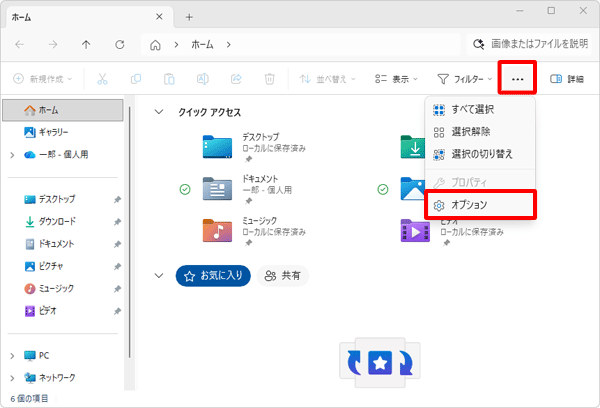Click the Rename icon in toolbar
The image size is (600, 408).
(x=203, y=79)
